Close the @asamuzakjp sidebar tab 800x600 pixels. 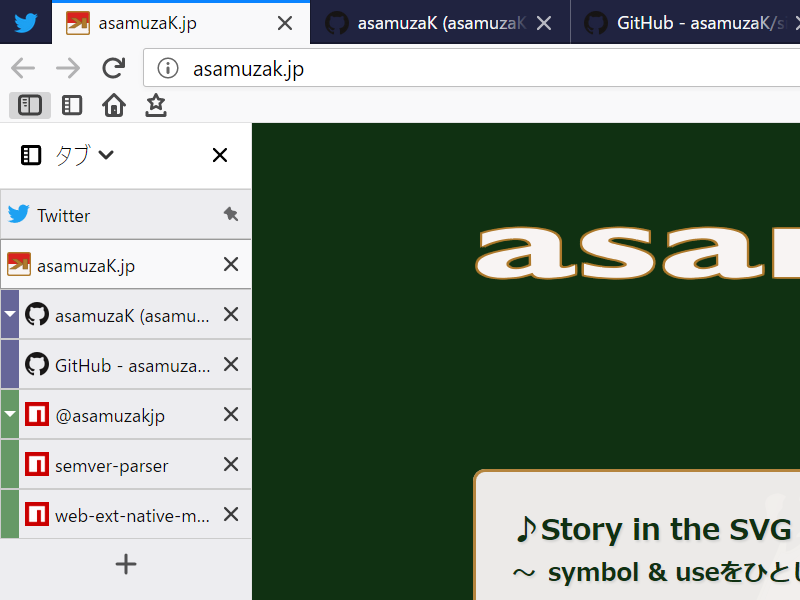click(230, 414)
